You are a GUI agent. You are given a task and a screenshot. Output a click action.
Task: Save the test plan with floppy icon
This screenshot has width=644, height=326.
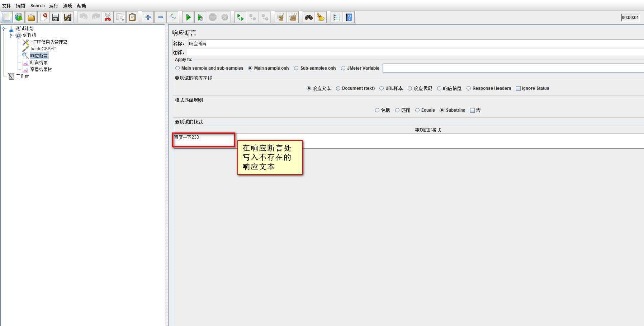click(56, 17)
